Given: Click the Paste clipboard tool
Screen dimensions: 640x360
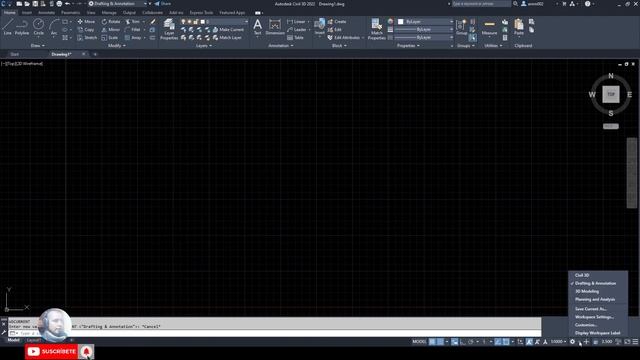Looking at the screenshot, I should pos(519,27).
